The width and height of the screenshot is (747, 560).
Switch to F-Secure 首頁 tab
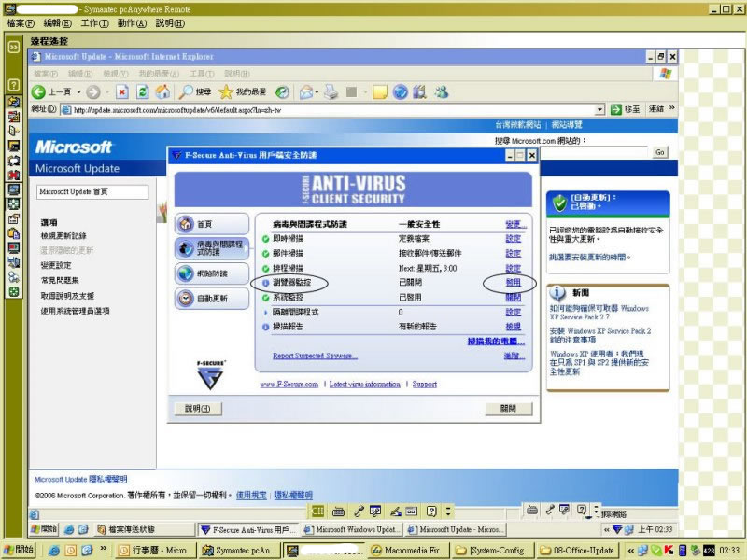(212, 224)
